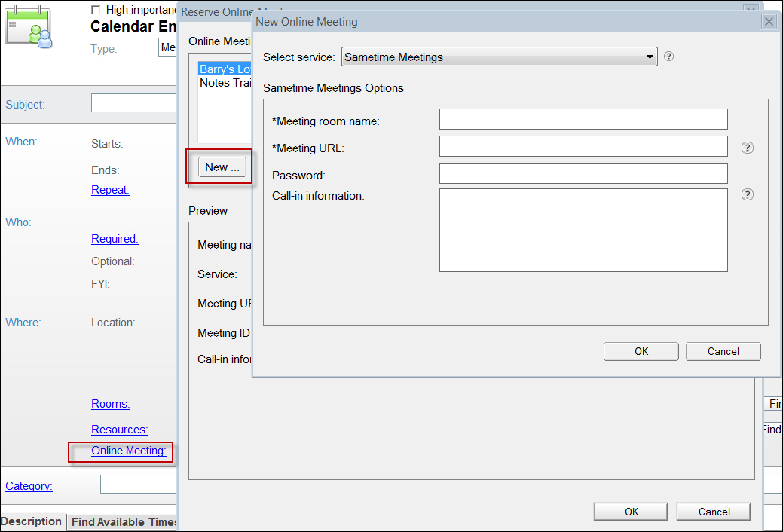Click OK in Reserve Online Meeting dialog
This screenshot has height=532, width=783.
tap(631, 512)
